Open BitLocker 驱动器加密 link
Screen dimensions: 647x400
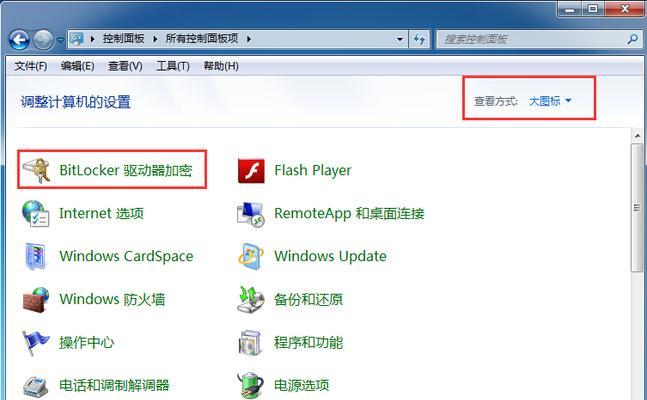pyautogui.click(x=126, y=170)
